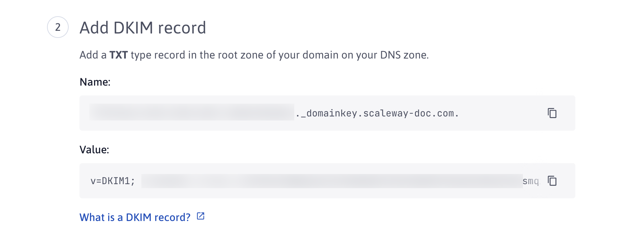Click the "Name:" field label

coord(95,82)
